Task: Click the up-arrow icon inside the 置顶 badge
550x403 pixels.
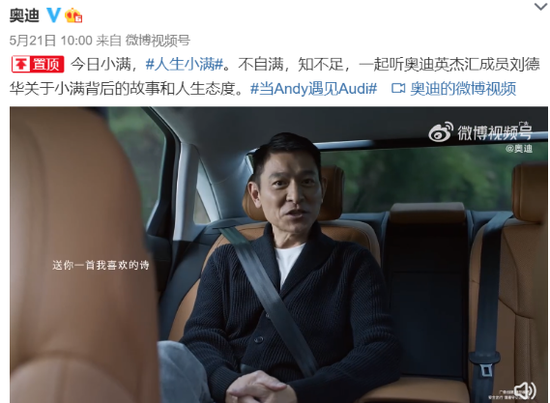Action: (21, 64)
